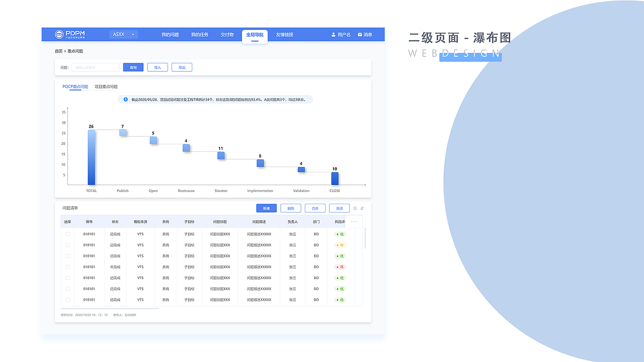Tick the checkbox in the first table row

[67, 234]
